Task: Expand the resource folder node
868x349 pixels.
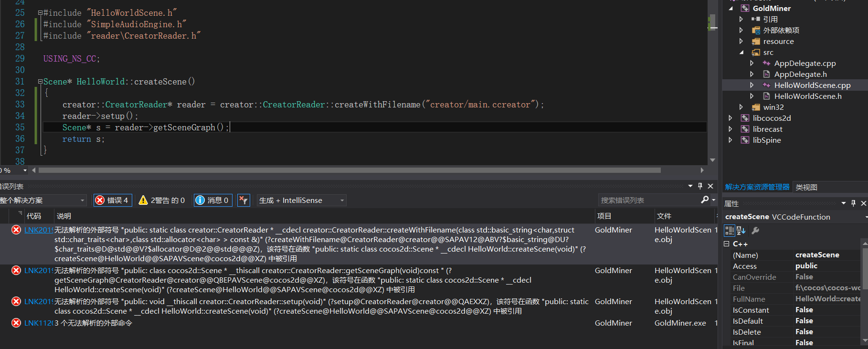Action: tap(741, 42)
